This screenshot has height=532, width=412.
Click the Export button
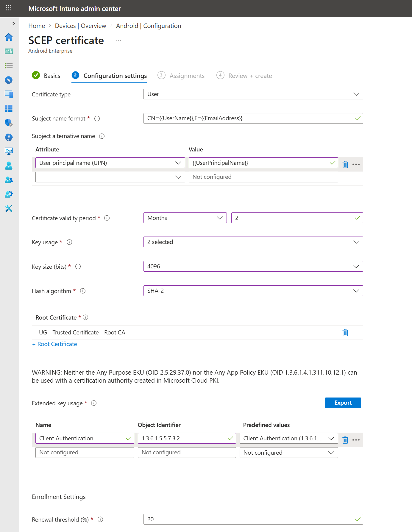pyautogui.click(x=343, y=403)
